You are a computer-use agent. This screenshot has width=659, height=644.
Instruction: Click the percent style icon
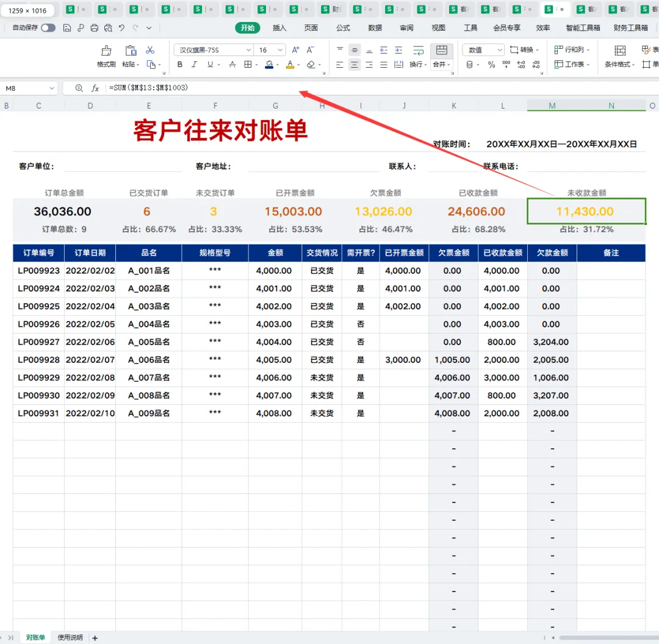pyautogui.click(x=491, y=64)
